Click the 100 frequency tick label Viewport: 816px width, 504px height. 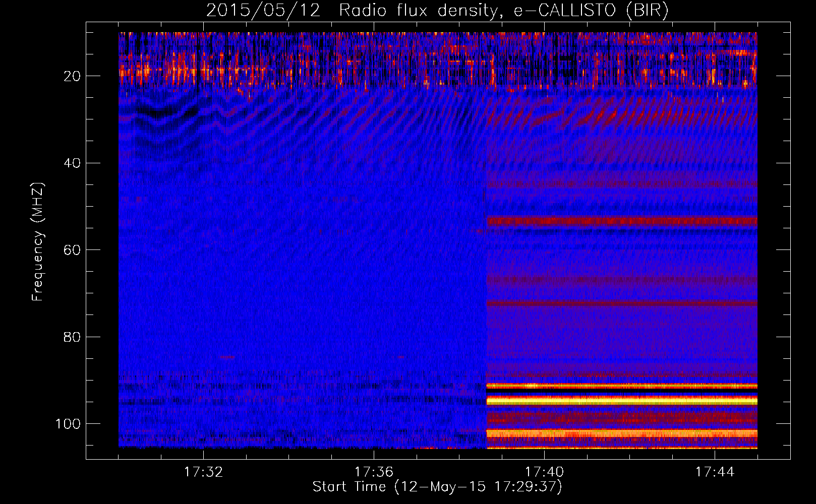pyautogui.click(x=69, y=424)
